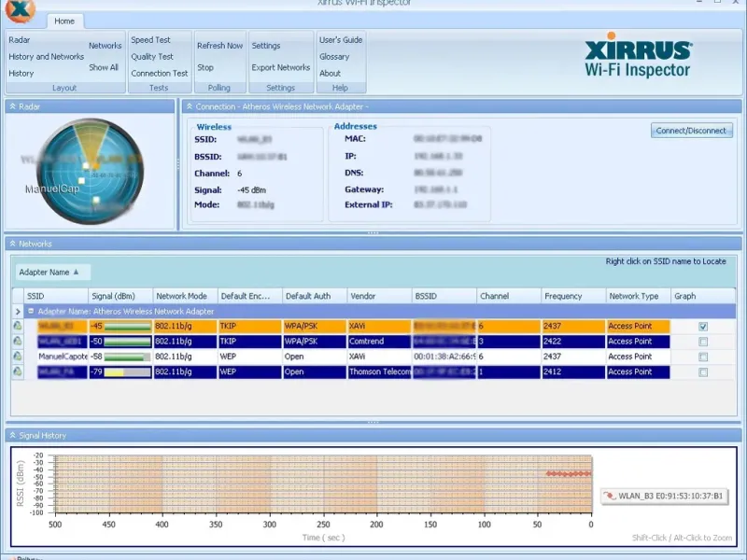Viewport: 747px width, 560px height.
Task: Click the WLAN_B3 E0:91:53:10:37:B1 legend entry
Action: 664,497
